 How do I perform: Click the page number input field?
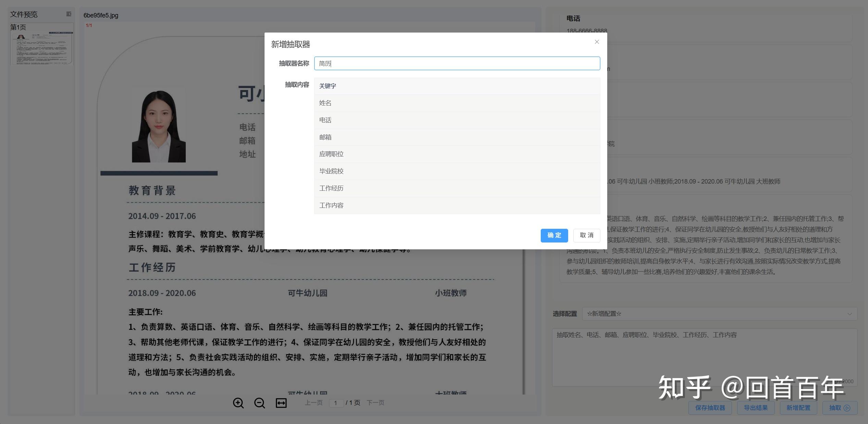(336, 403)
